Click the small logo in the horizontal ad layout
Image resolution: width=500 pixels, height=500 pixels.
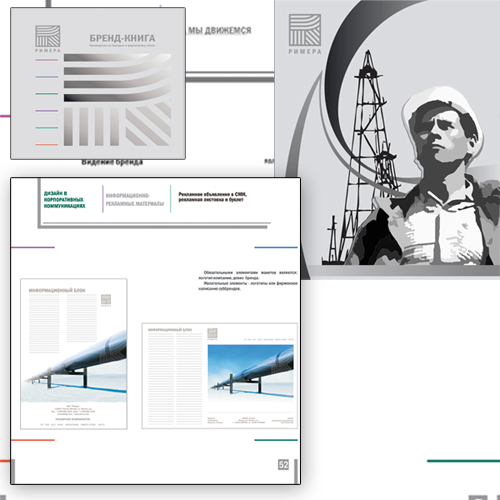click(x=212, y=334)
